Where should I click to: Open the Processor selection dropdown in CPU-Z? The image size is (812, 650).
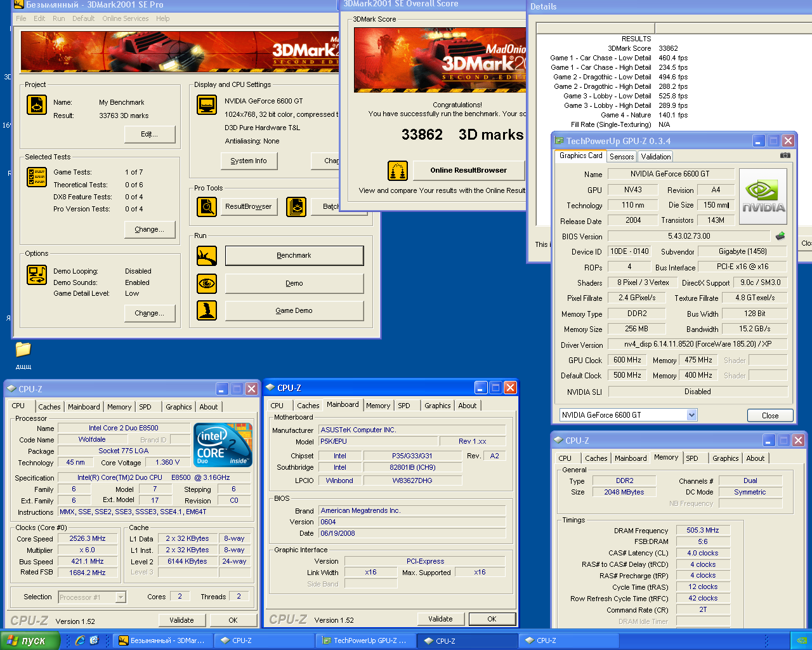click(121, 597)
